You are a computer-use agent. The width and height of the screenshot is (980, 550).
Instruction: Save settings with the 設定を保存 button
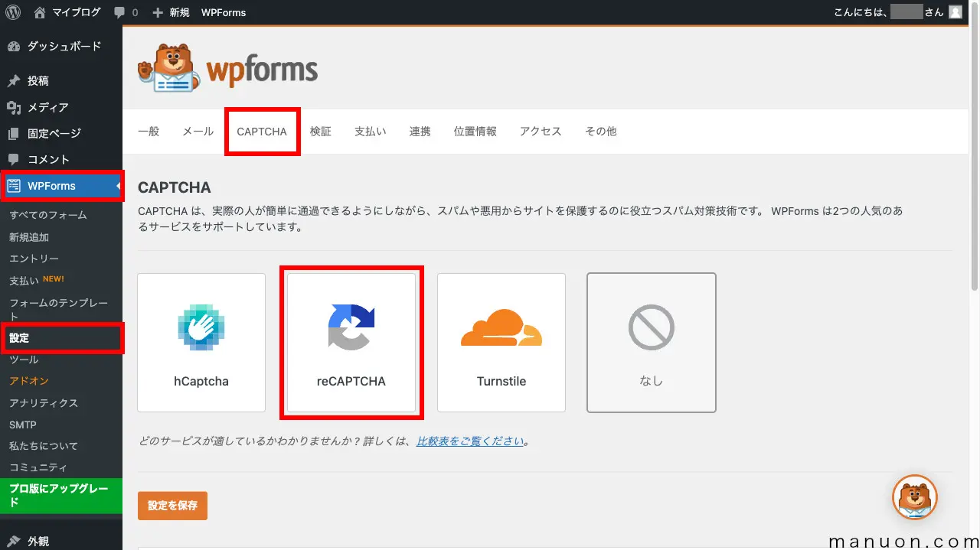172,505
